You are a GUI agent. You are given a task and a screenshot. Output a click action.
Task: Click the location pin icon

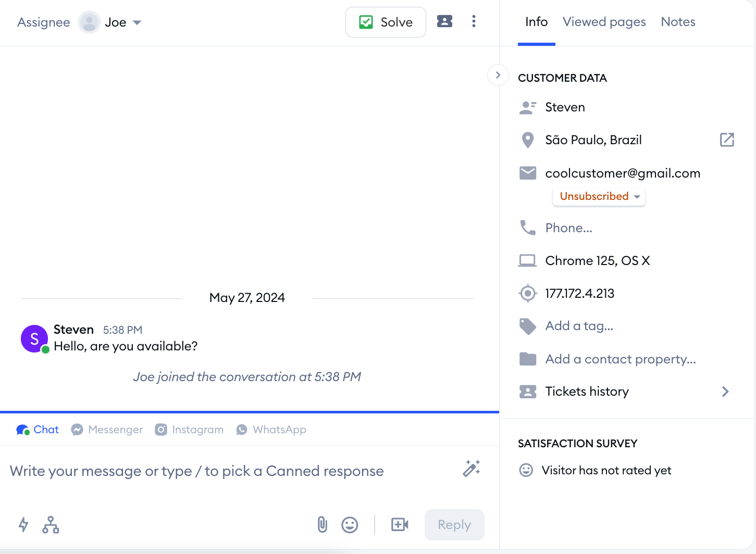pyautogui.click(x=528, y=140)
